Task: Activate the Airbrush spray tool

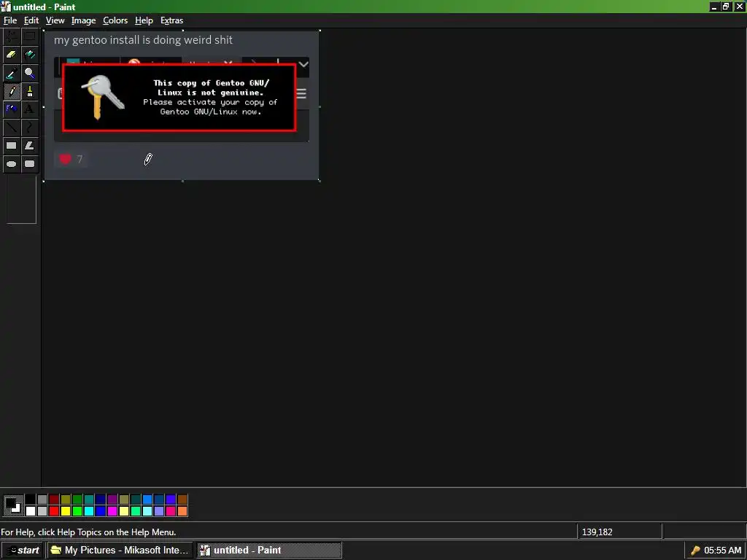Action: pos(12,109)
